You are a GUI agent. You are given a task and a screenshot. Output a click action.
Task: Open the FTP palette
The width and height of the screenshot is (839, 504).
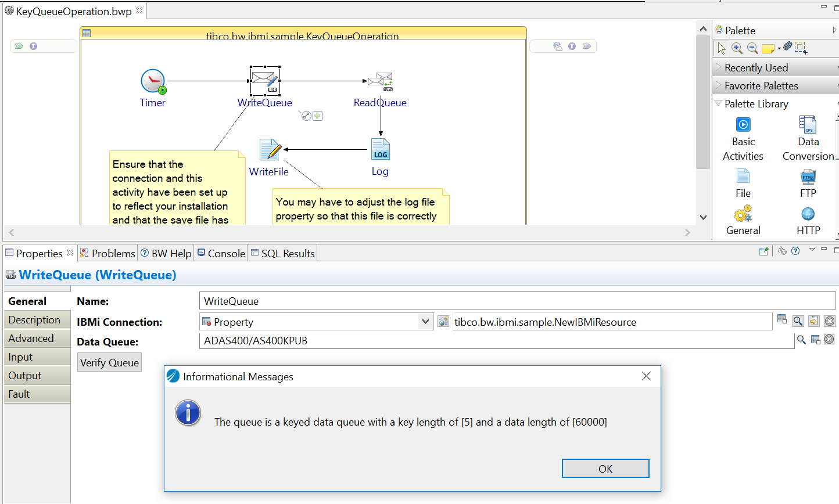point(808,183)
